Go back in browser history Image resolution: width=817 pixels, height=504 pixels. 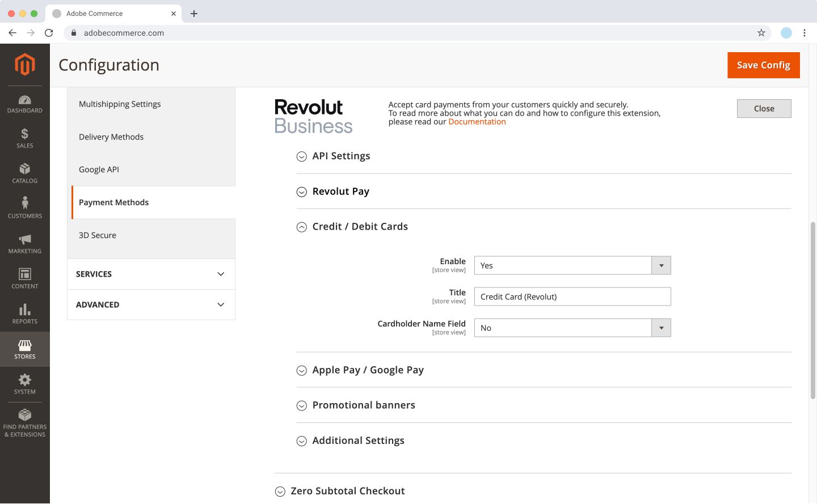point(12,33)
